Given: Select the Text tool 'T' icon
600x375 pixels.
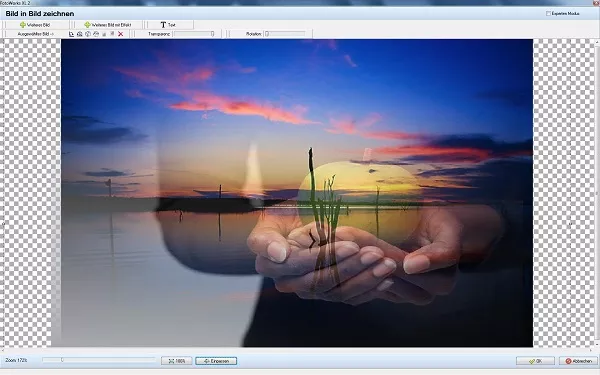Looking at the screenshot, I should [163, 25].
